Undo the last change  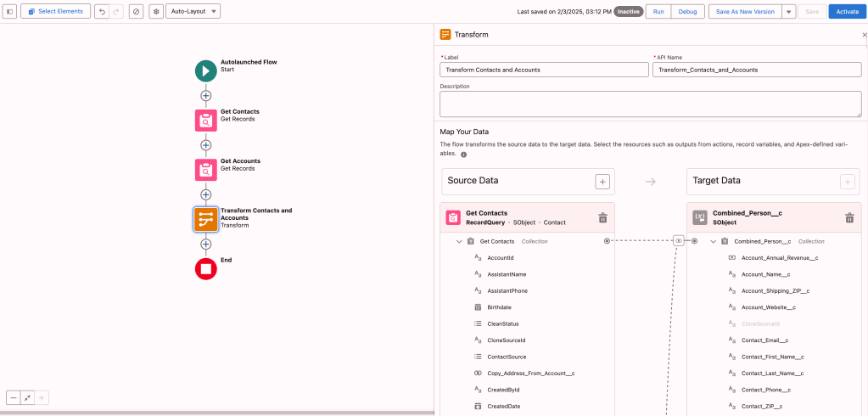click(102, 12)
